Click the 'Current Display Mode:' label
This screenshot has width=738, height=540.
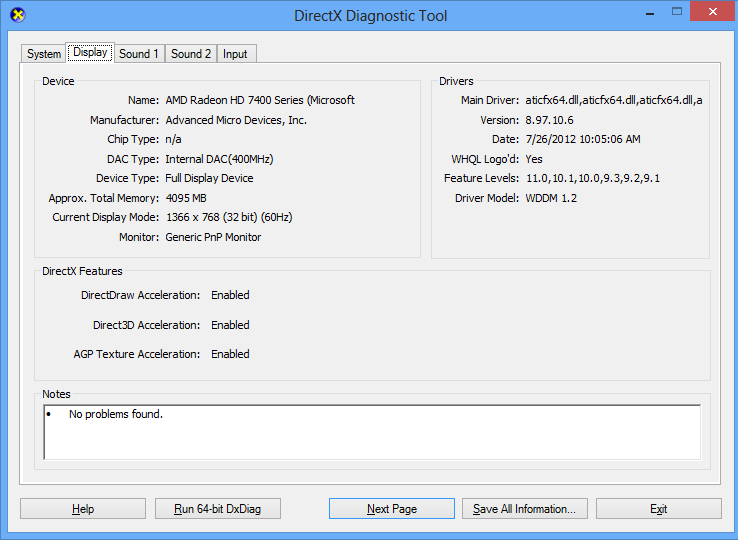pyautogui.click(x=105, y=218)
